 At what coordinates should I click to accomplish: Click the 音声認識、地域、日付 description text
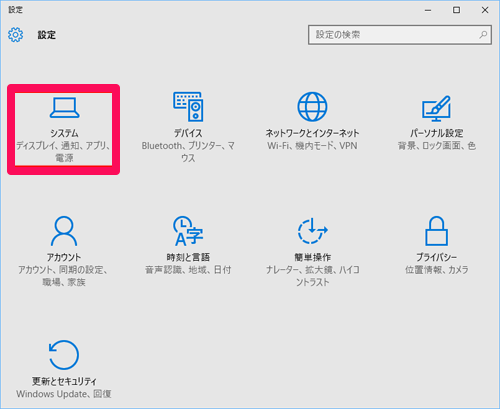[x=188, y=270]
